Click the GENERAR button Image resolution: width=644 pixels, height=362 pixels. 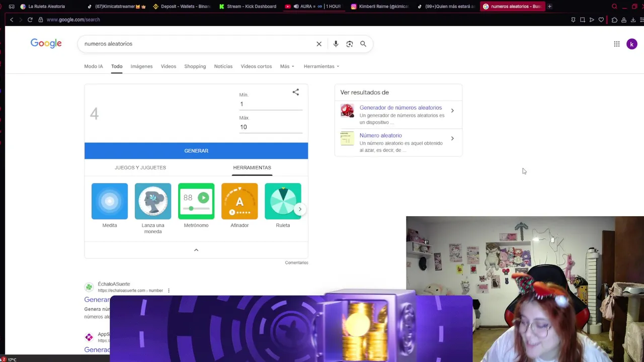pos(196,151)
